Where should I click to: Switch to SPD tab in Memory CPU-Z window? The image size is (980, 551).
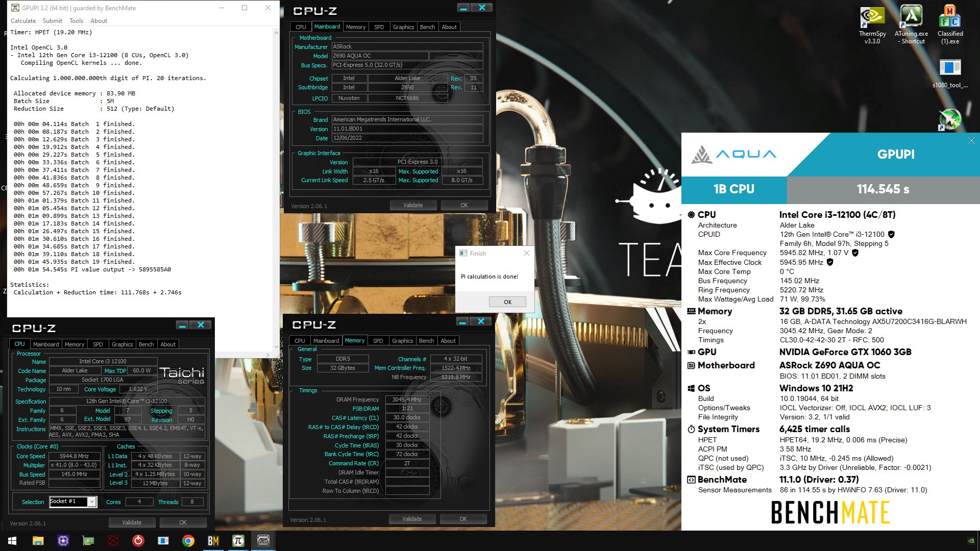pyautogui.click(x=378, y=341)
